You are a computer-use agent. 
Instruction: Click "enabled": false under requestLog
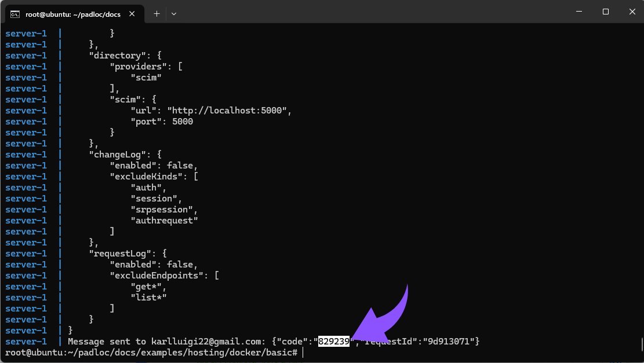point(151,265)
